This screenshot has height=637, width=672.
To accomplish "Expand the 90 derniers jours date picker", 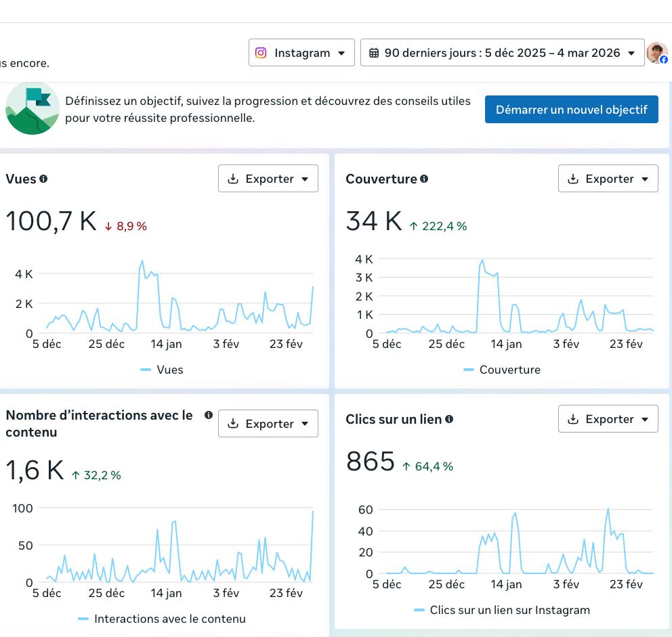I will tap(502, 53).
